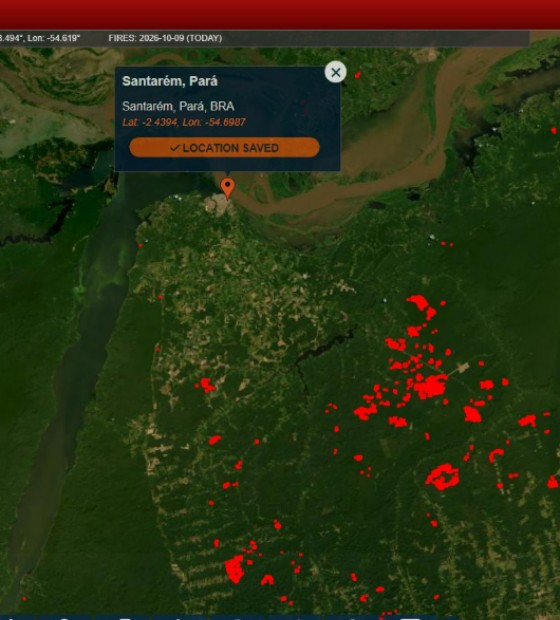Click the cursor Lon: -54.619 readout
The height and width of the screenshot is (620, 560).
(x=53, y=38)
